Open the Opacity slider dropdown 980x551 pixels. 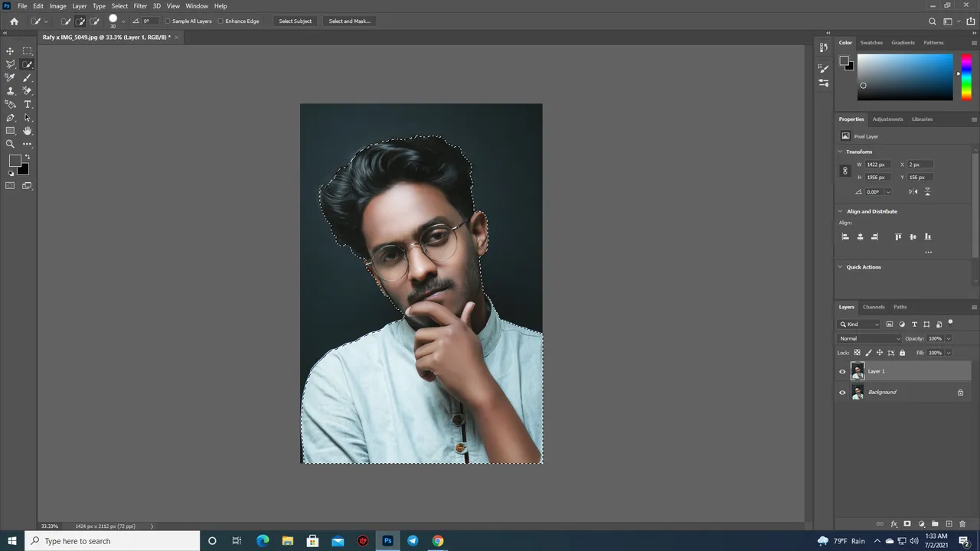point(949,338)
